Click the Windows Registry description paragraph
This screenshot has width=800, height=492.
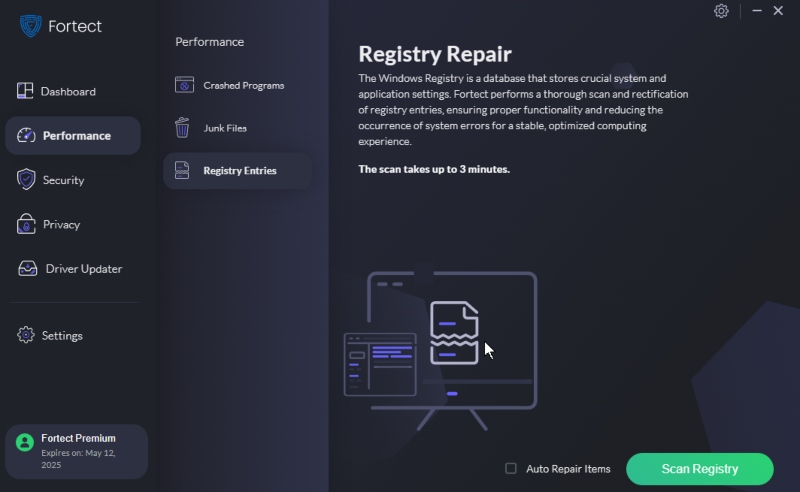(523, 110)
